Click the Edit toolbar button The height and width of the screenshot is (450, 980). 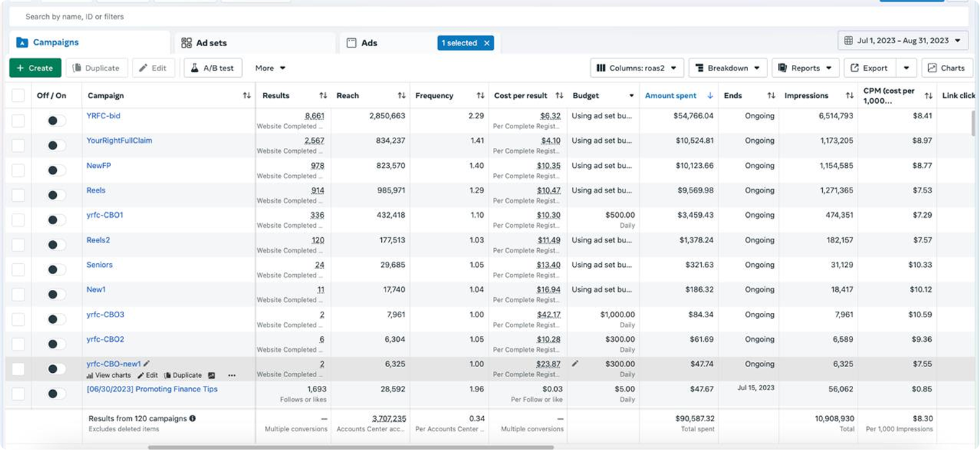coord(152,68)
